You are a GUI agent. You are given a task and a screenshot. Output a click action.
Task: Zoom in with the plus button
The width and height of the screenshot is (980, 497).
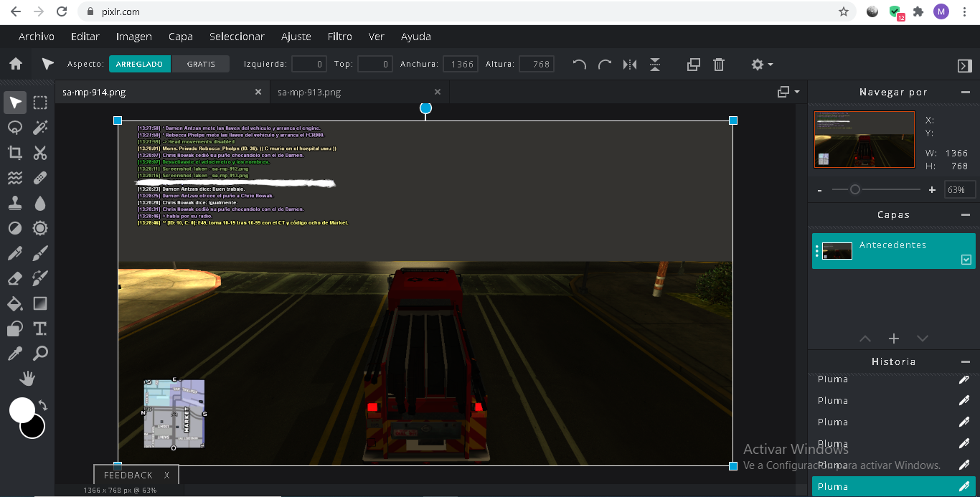(932, 190)
